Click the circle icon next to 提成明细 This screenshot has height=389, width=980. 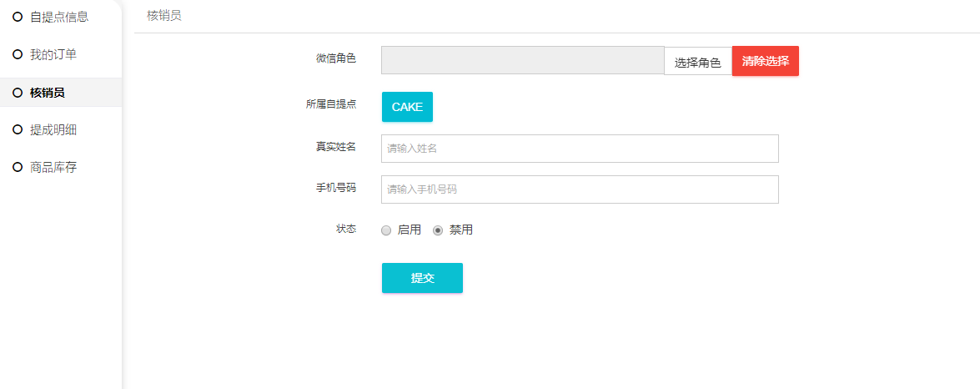[18, 129]
